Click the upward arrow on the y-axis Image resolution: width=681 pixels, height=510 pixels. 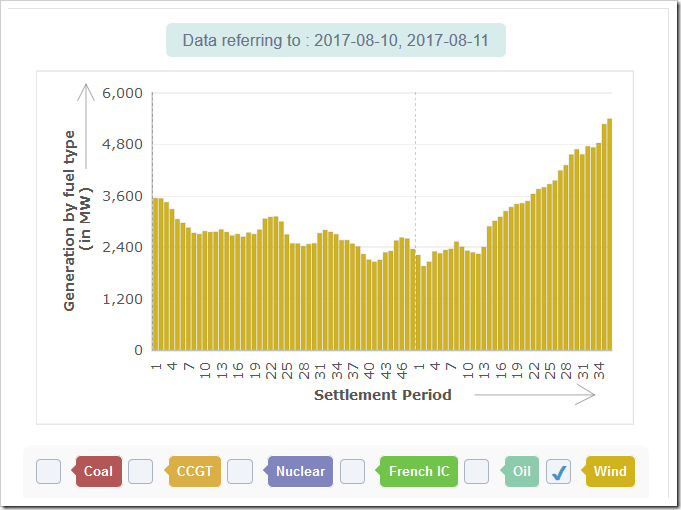86,125
